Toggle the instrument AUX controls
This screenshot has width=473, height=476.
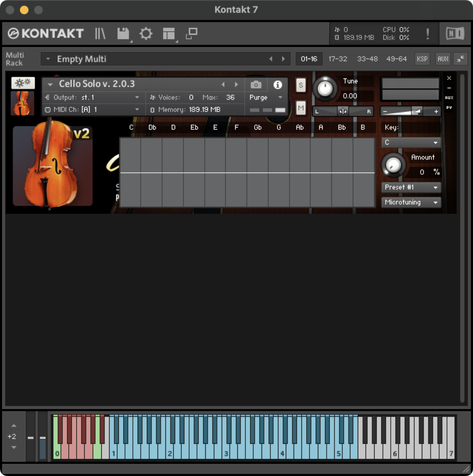(x=449, y=98)
